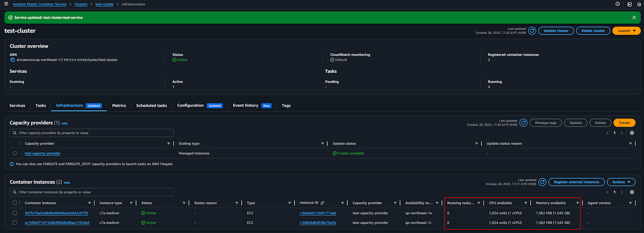Viewport: 644px width, 233px height.
Task: Open the Capacity providers Info link
Action: [65, 123]
